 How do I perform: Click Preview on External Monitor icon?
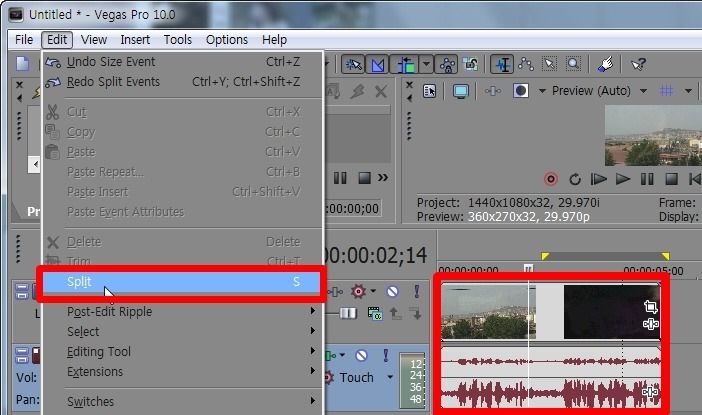click(461, 91)
